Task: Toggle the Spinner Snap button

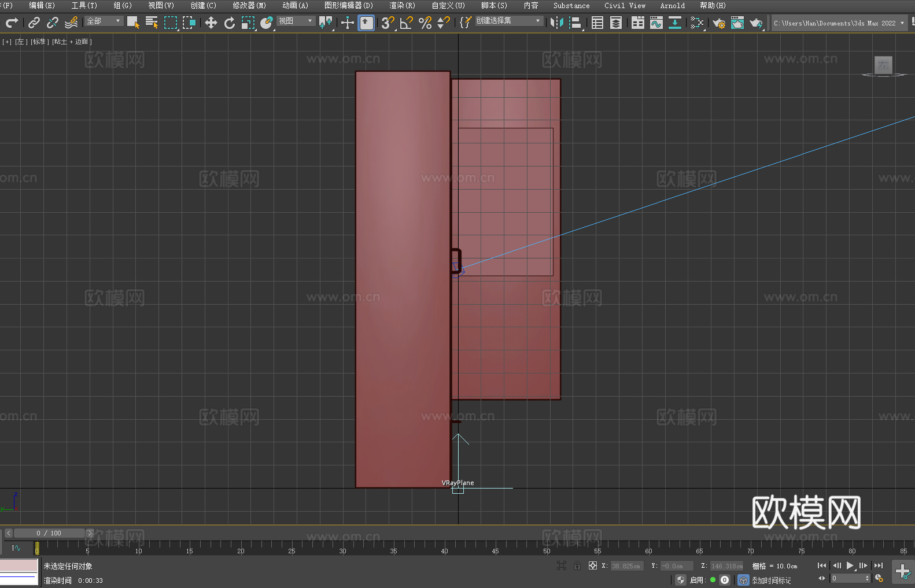Action: tap(444, 23)
